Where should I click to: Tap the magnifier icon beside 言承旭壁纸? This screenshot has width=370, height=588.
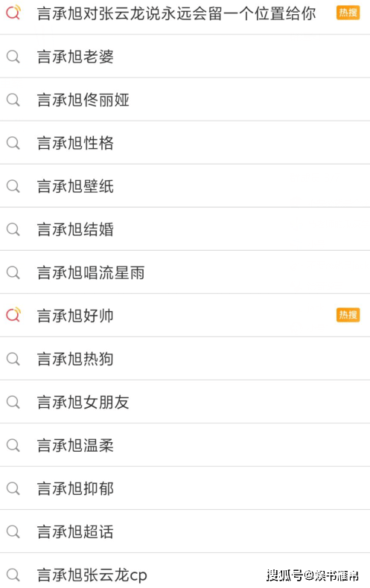click(13, 186)
